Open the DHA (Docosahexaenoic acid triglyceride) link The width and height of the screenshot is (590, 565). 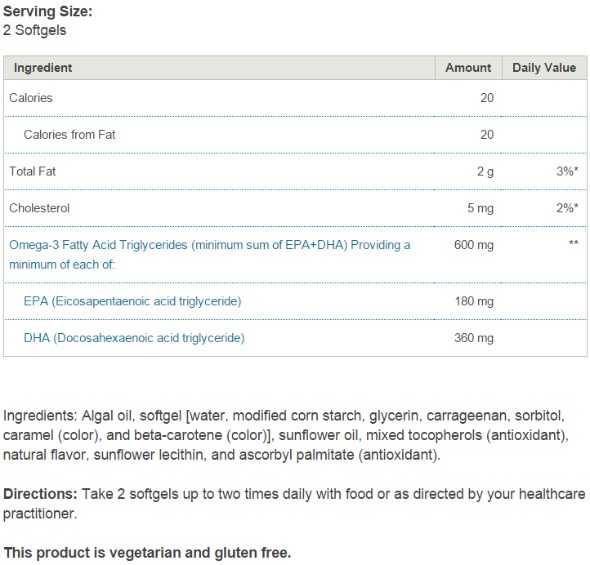(134, 338)
